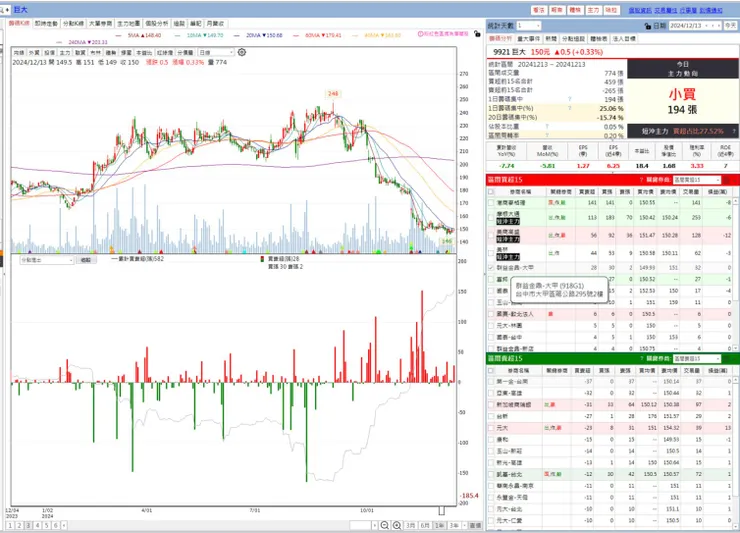
Task: Open the 日線 period dropdown
Action: point(216,52)
